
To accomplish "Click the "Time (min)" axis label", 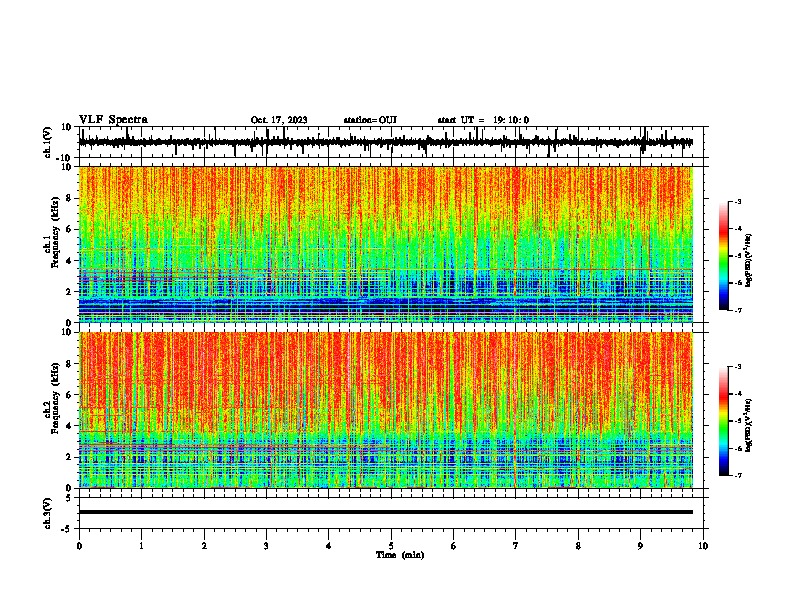I will (400, 555).
